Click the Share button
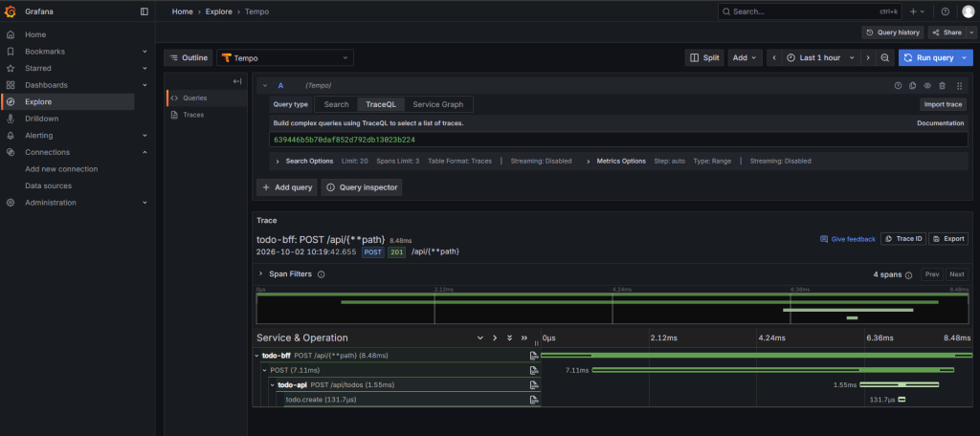 [947, 33]
